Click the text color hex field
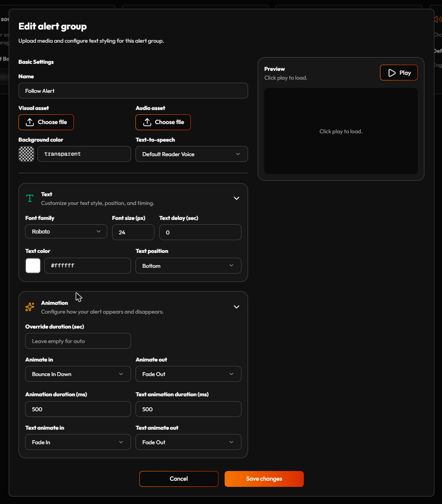Image resolution: width=442 pixels, height=504 pixels. [x=88, y=266]
